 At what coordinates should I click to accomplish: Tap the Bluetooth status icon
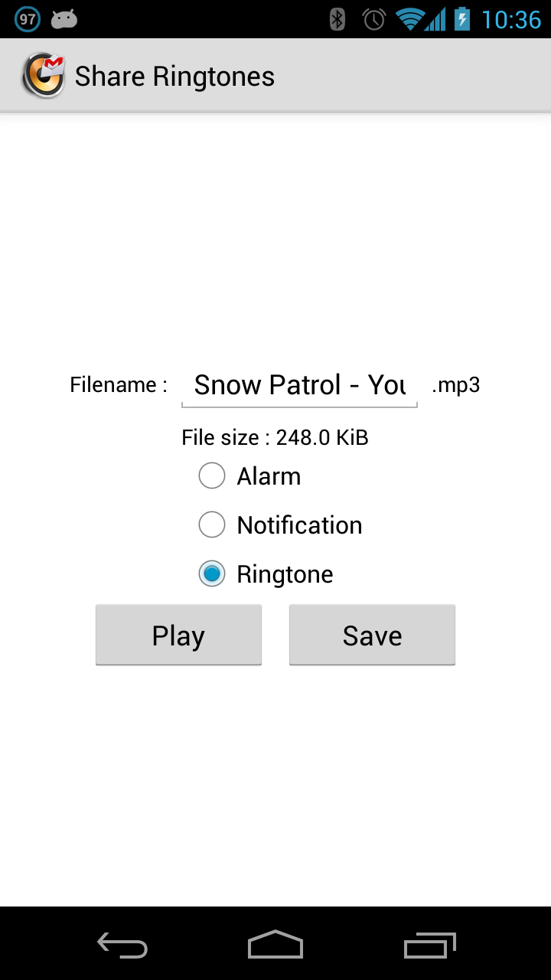coord(337,19)
